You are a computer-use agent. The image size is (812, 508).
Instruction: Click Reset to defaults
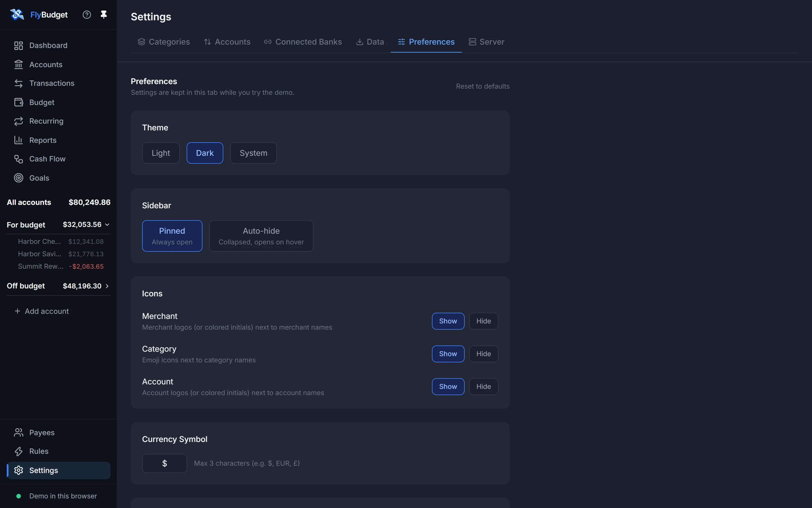[482, 86]
